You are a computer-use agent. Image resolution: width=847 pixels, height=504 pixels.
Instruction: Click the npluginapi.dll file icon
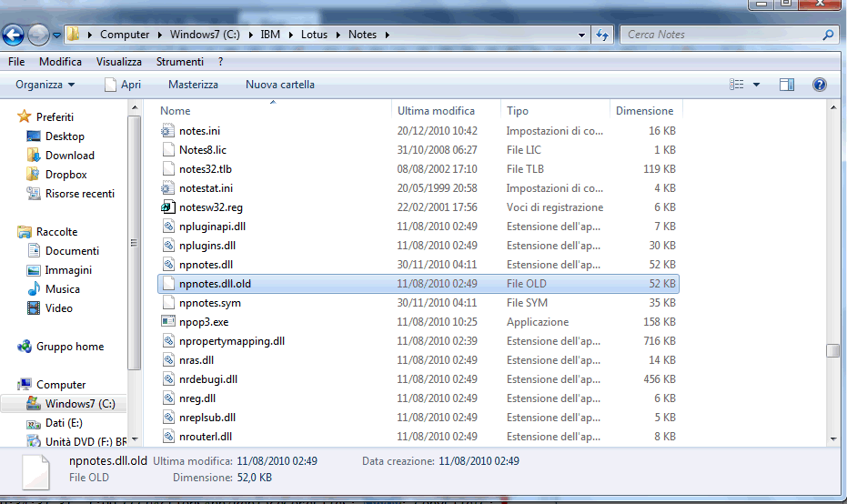tap(168, 227)
